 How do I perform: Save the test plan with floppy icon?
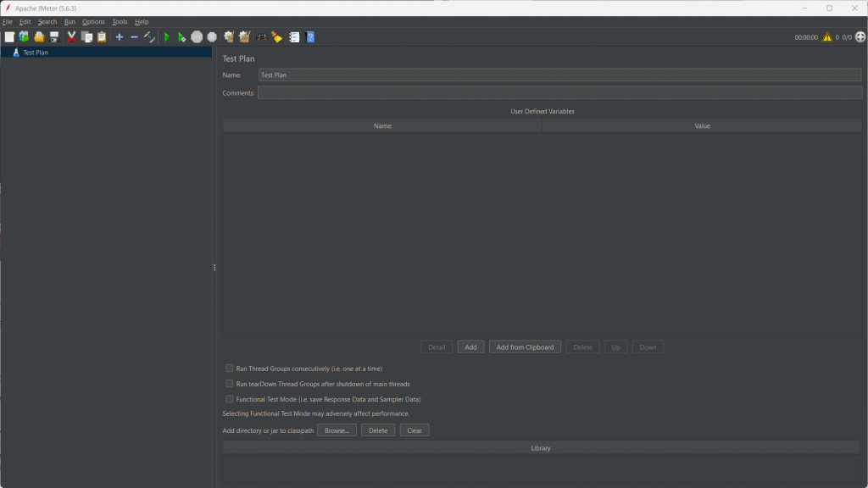point(54,37)
